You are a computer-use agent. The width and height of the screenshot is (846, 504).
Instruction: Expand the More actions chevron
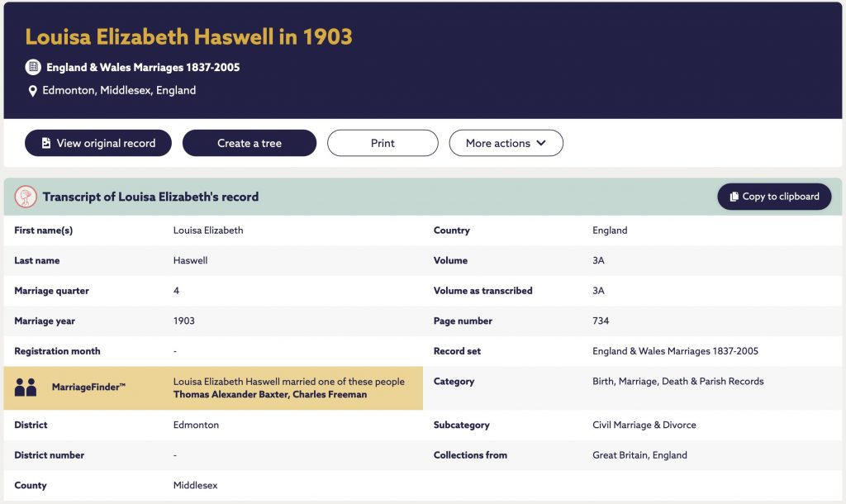click(541, 143)
